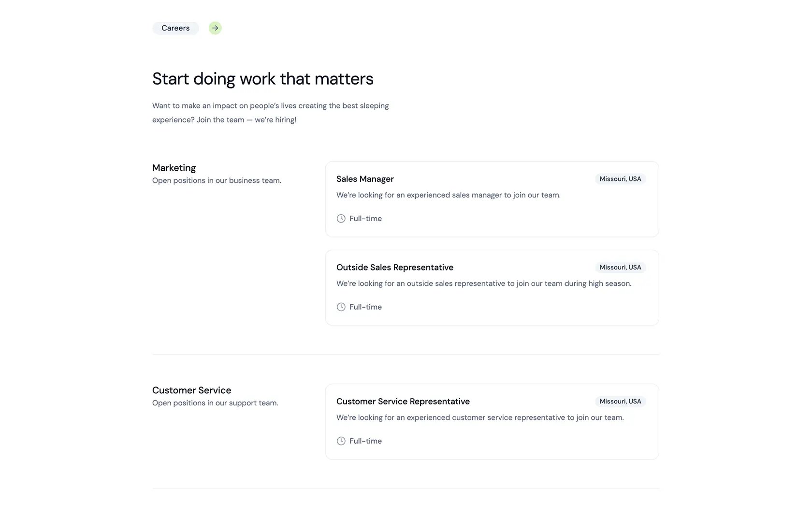Click Full-time label in Customer Service Representative card
The image size is (812, 521).
coord(365,441)
